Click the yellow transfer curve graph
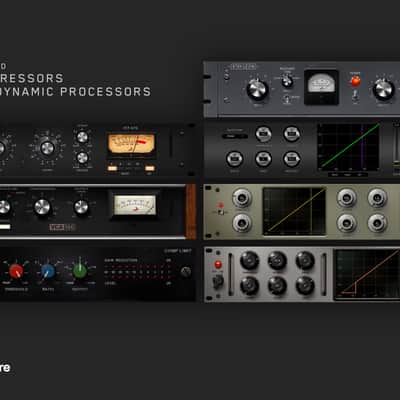 tap(294, 212)
